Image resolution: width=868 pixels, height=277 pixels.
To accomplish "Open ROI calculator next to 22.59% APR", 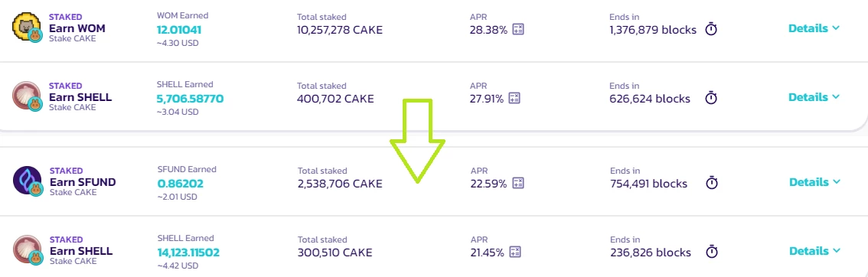I will point(518,183).
